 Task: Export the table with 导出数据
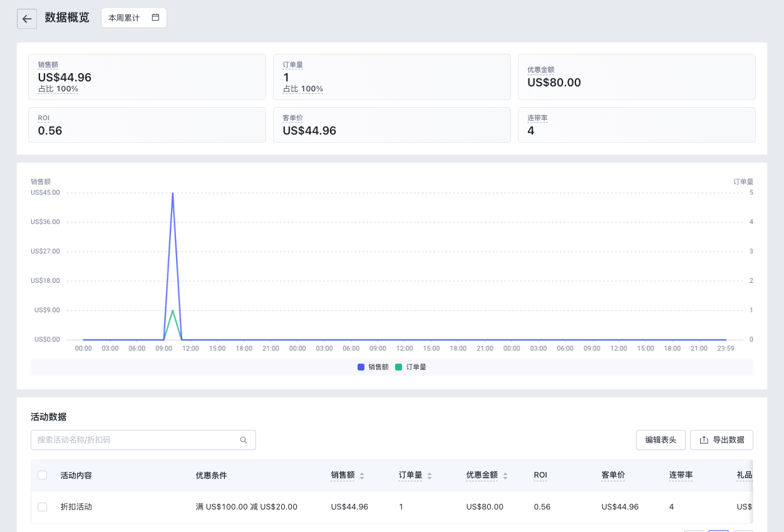point(721,440)
